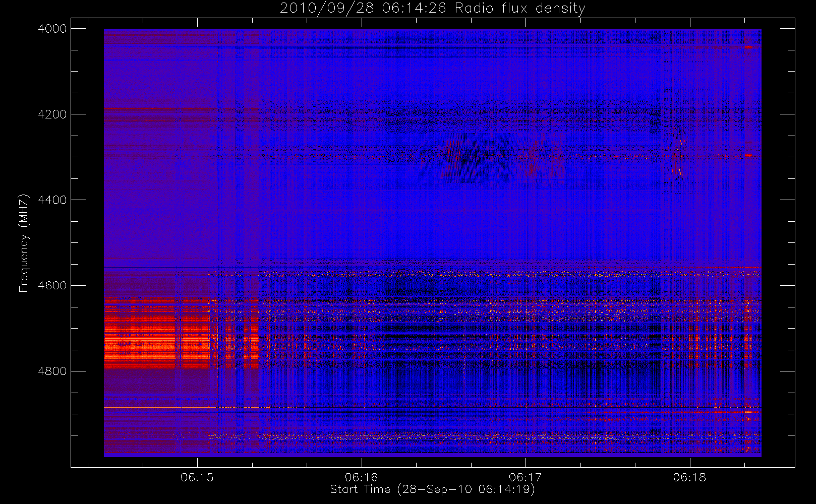Click the 4200 frequency tick label
This screenshot has height=504, width=816.
(52, 114)
